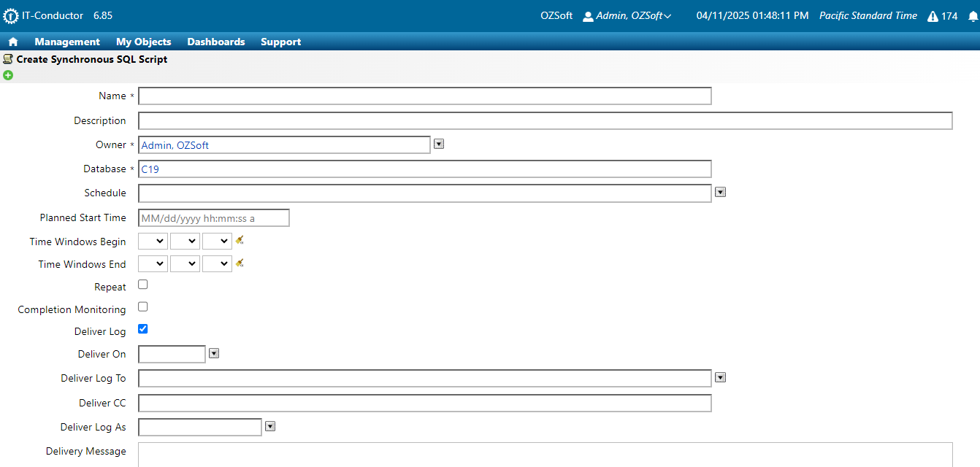Open the Deliver Log As dropdown
980x467 pixels.
(x=270, y=426)
